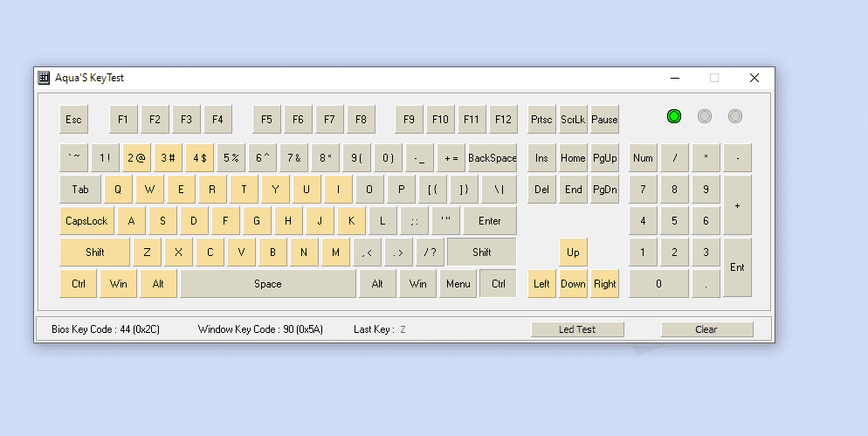
Task: Click the Q key
Action: coord(118,190)
